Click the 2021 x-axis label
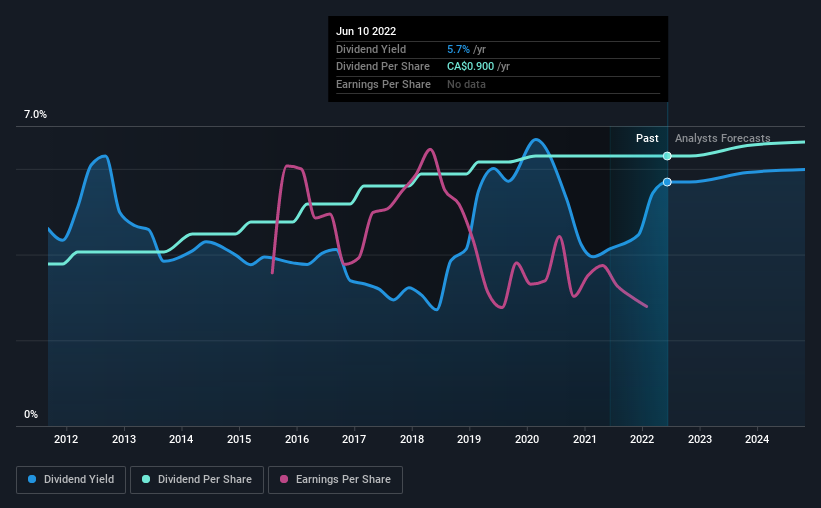Viewport: 821px width, 508px height. pos(585,439)
